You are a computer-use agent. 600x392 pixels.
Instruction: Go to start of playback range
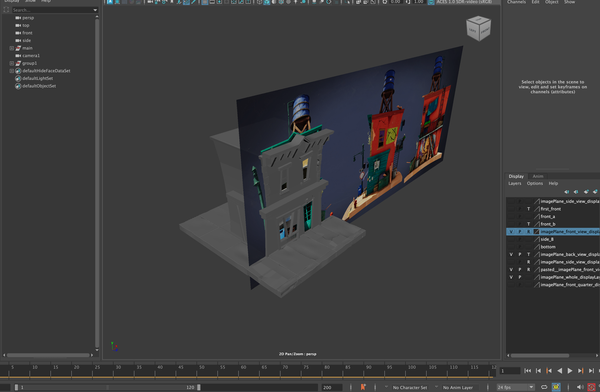[527, 371]
